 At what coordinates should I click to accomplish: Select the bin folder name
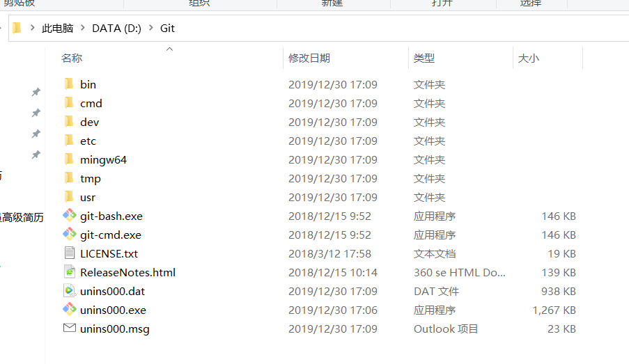(x=88, y=85)
